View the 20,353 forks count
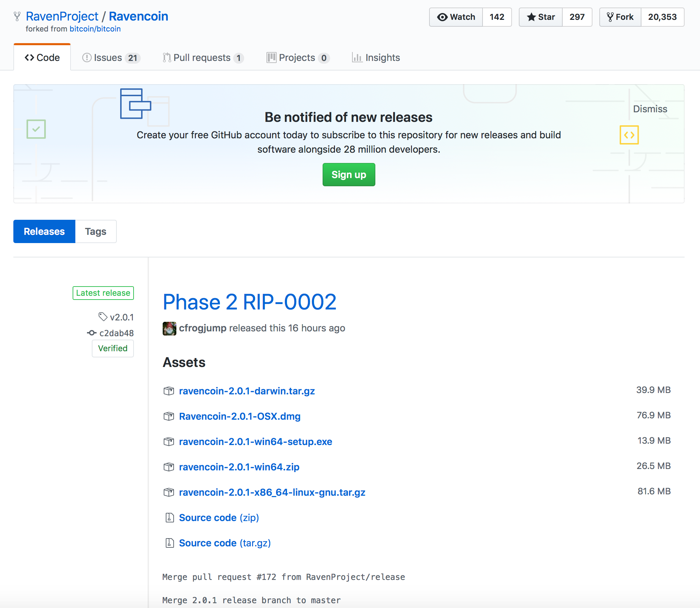This screenshot has height=608, width=700. coord(662,17)
